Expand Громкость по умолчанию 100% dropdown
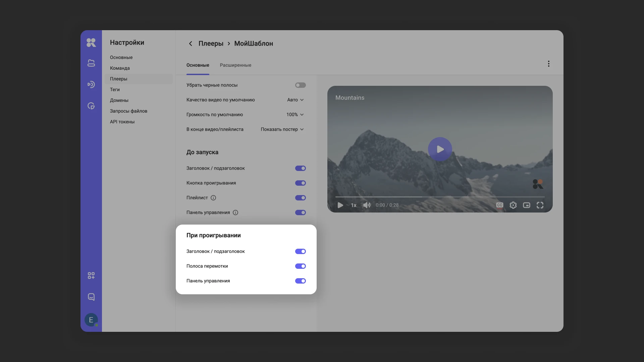Image resolution: width=644 pixels, height=362 pixels. click(295, 115)
